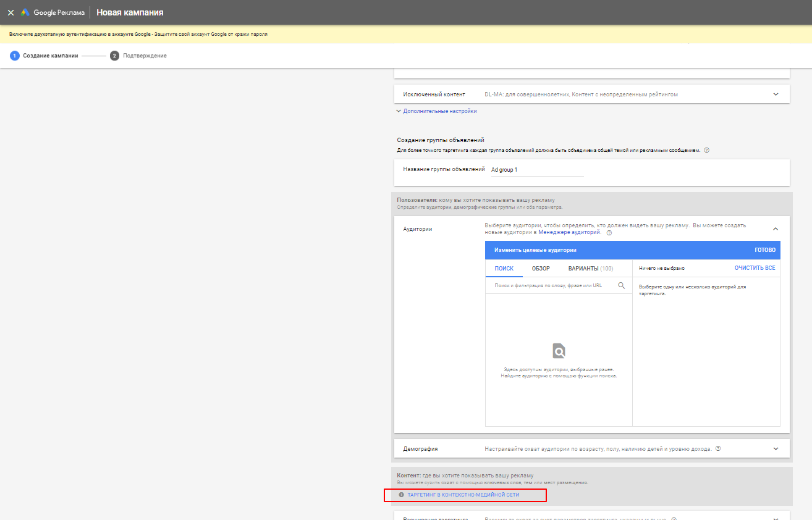Image resolution: width=812 pixels, height=520 pixels.
Task: Click info icon before Таргетинг в контекстно-медийной сети
Action: [x=401, y=495]
